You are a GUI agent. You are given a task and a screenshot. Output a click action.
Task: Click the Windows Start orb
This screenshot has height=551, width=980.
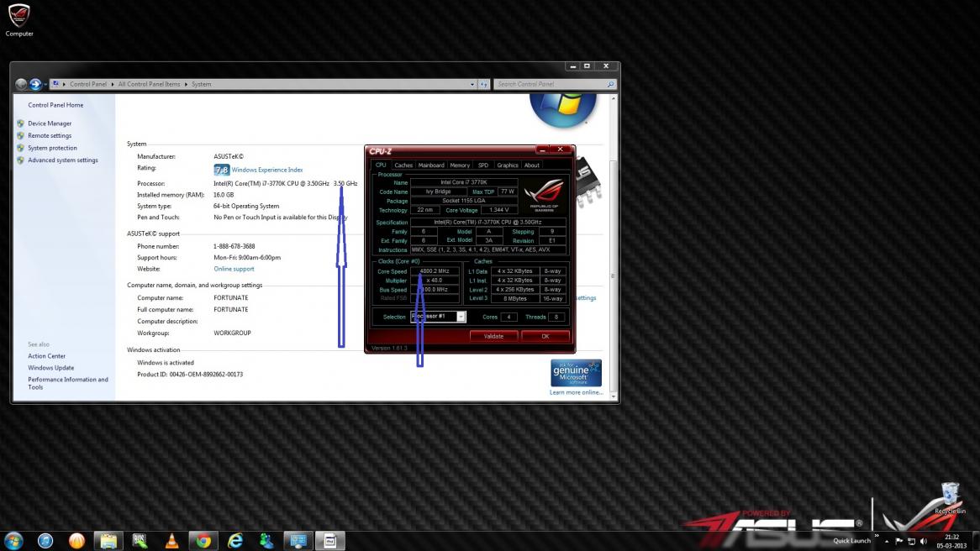pyautogui.click(x=13, y=540)
